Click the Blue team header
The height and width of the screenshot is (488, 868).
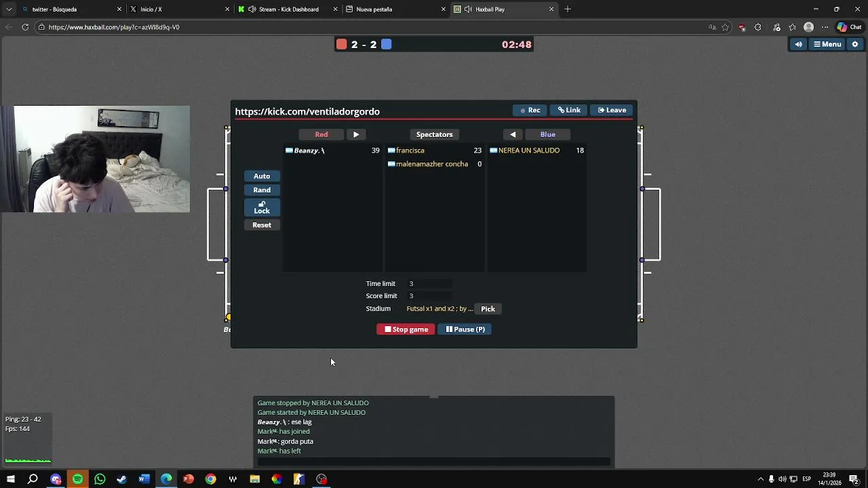[548, 134]
